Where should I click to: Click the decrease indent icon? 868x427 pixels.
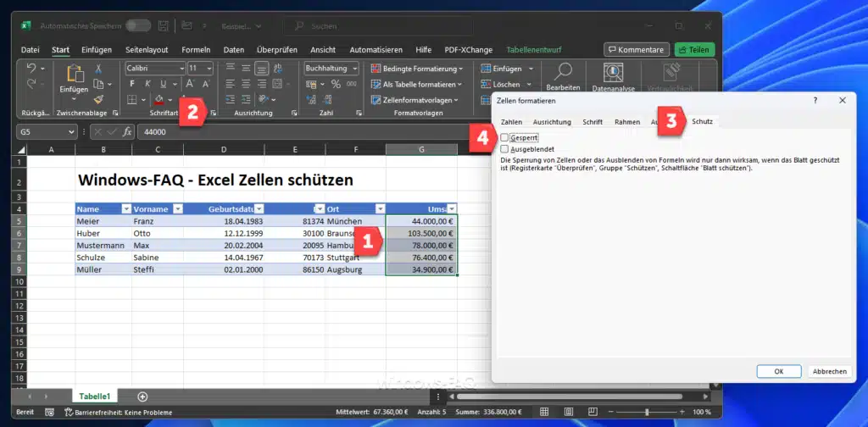coord(231,100)
